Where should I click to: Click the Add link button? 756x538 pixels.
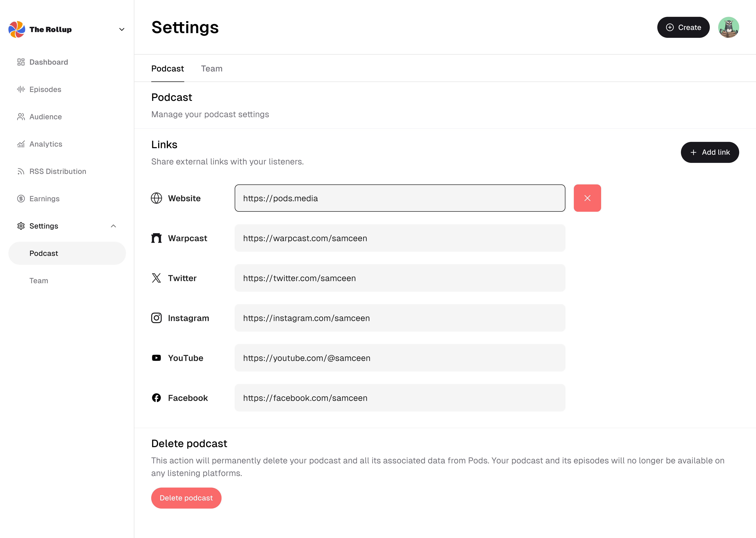pos(710,152)
